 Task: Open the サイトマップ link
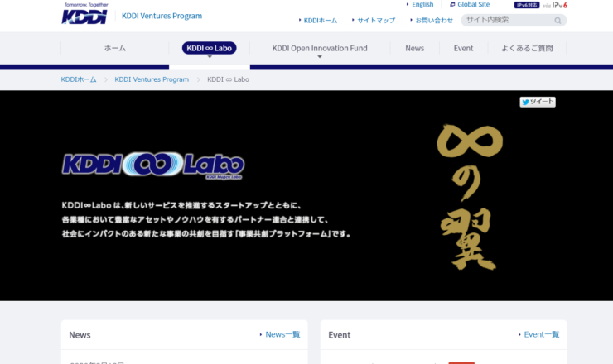pos(376,21)
